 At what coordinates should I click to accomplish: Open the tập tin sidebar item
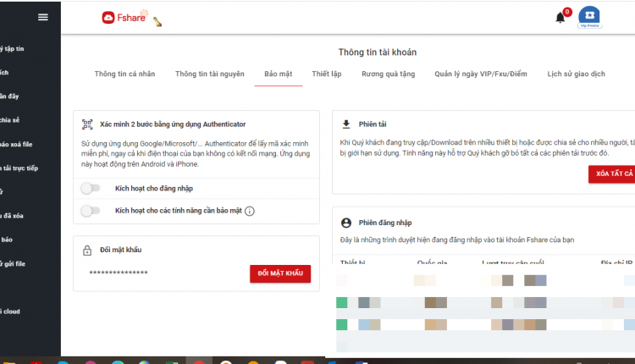pos(12,48)
